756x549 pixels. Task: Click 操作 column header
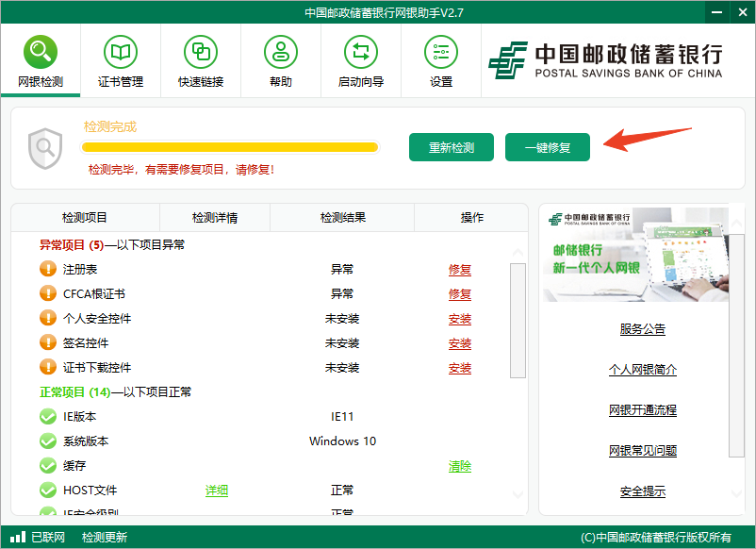tap(471, 218)
